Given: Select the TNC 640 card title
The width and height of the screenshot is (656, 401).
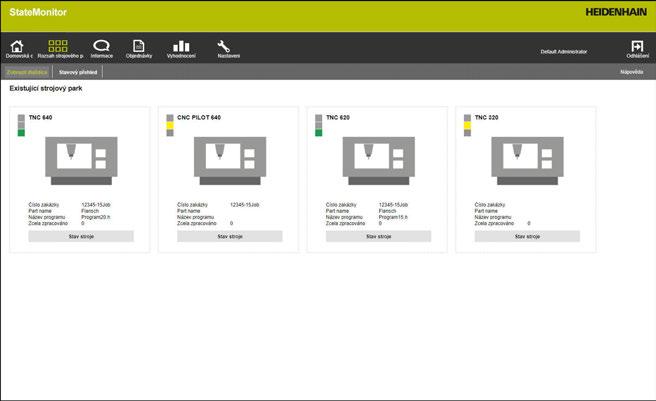Looking at the screenshot, I should 41,118.
